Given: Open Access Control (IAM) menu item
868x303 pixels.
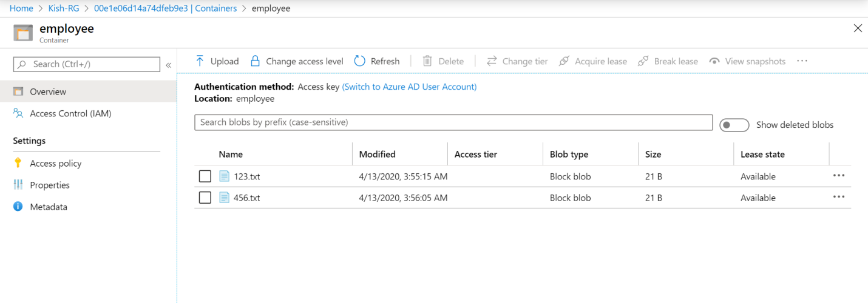Looking at the screenshot, I should point(70,113).
